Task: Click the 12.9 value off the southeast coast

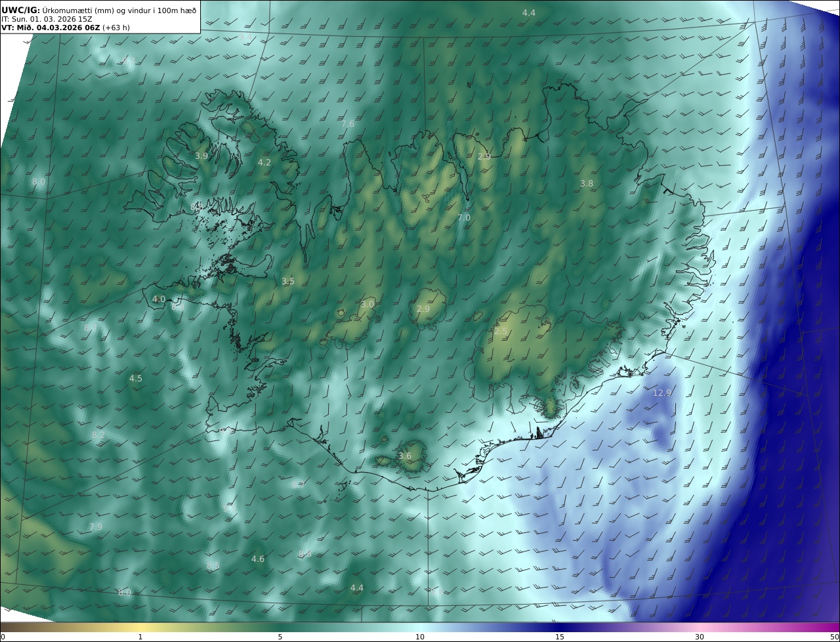Action: (x=662, y=393)
